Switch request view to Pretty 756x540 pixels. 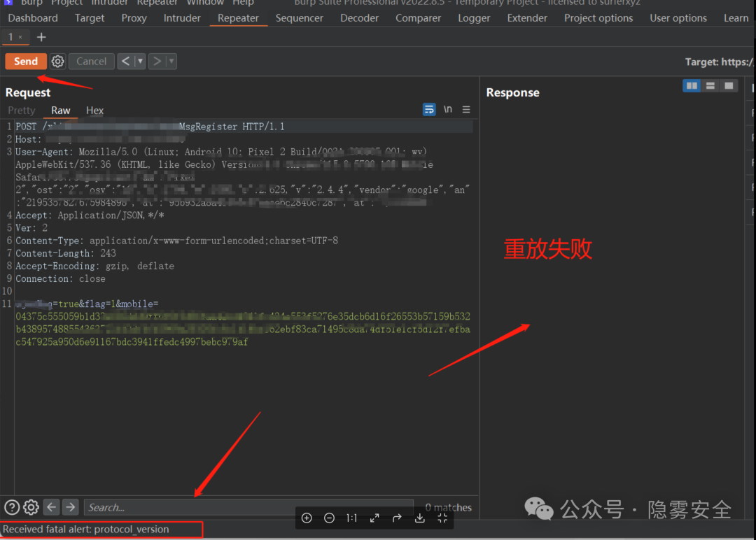point(22,111)
